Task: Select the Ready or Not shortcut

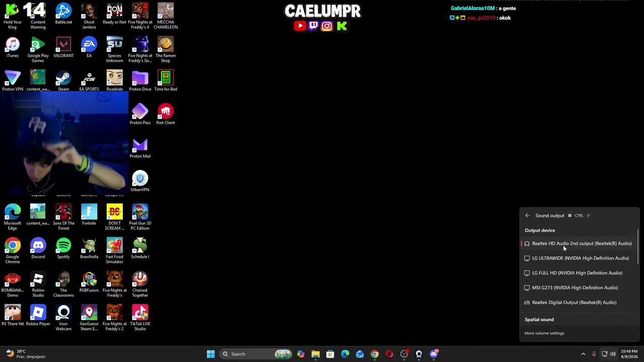Action: tap(114, 14)
